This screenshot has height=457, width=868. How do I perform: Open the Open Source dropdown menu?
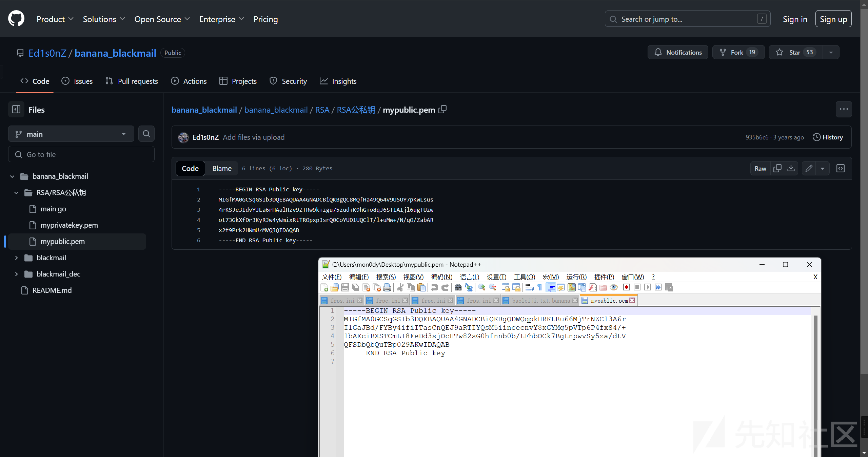click(162, 19)
